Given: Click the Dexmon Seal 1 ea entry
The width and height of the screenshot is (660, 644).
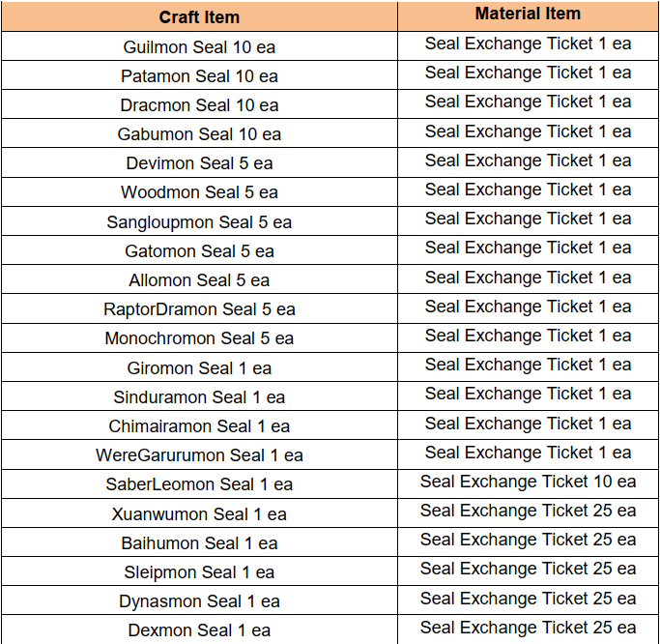Looking at the screenshot, I should [199, 630].
